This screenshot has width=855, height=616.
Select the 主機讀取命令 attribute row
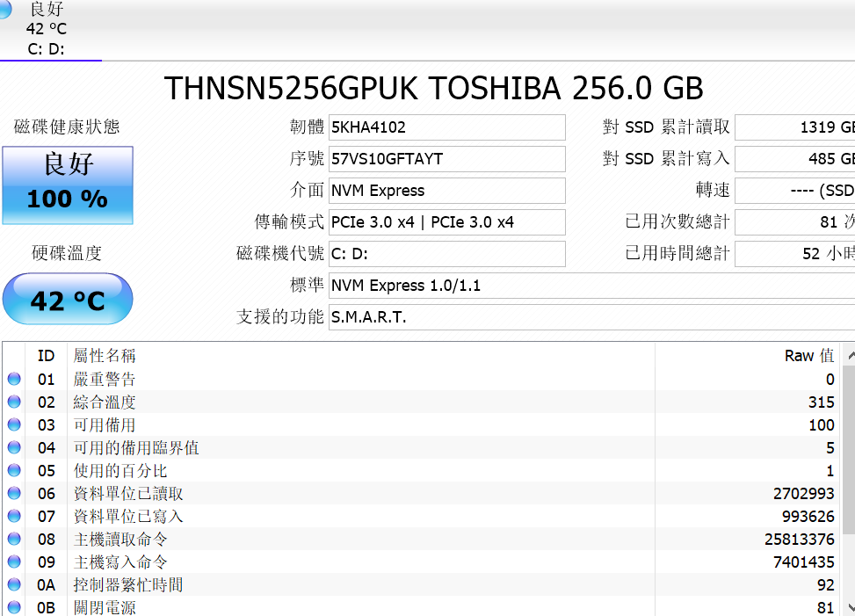tap(422, 540)
